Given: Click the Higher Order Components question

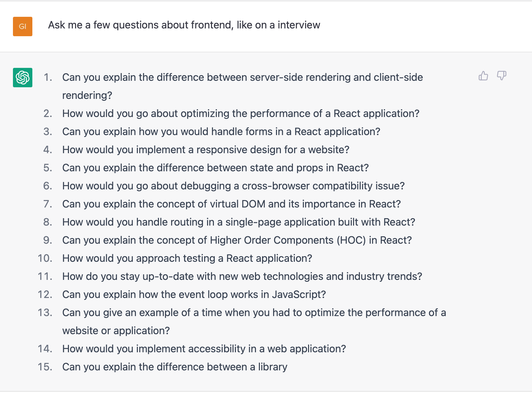Looking at the screenshot, I should (x=237, y=240).
